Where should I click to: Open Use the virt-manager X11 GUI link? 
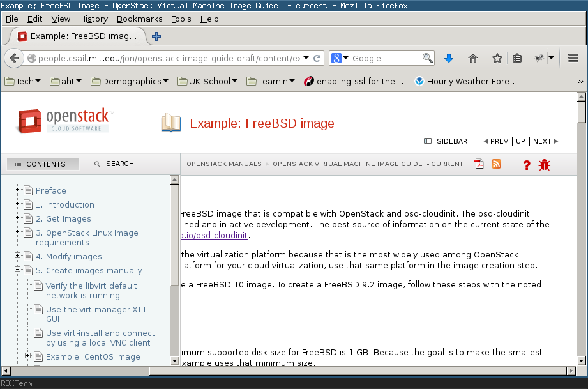click(x=96, y=314)
